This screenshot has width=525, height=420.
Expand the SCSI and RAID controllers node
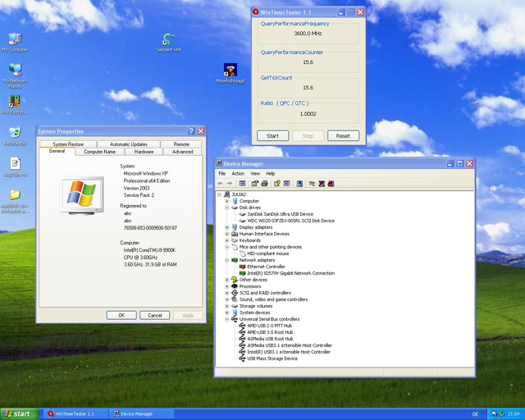[226, 293]
